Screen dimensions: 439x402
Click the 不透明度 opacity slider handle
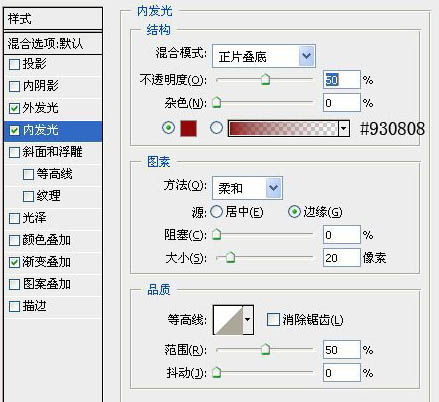(x=265, y=80)
